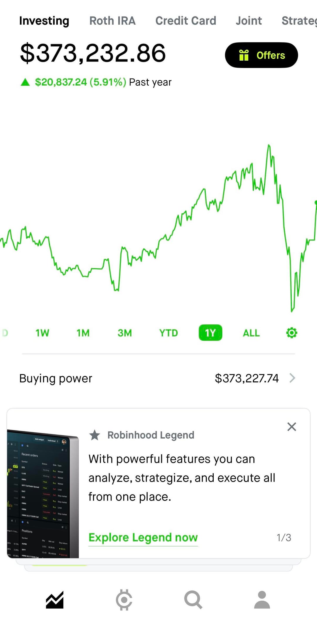Viewport: 317px width, 644px height.
Task: Open the crypto tab icon in bottom navigation
Action: tap(124, 600)
